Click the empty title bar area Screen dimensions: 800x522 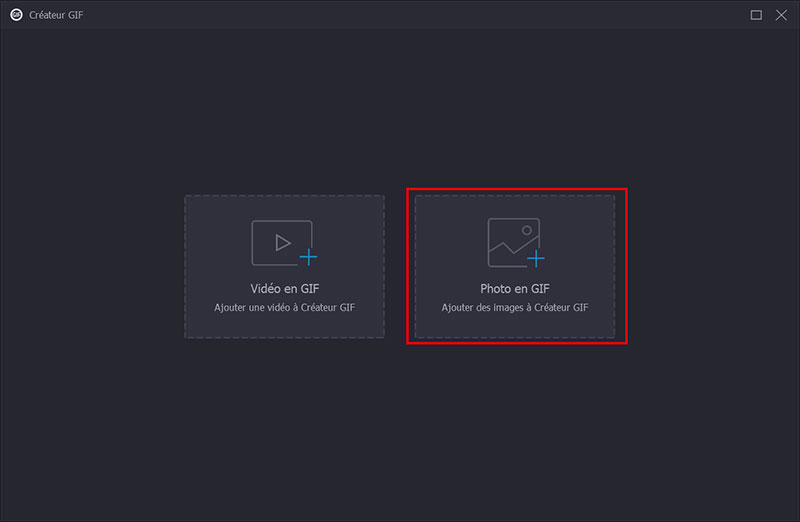[400, 15]
